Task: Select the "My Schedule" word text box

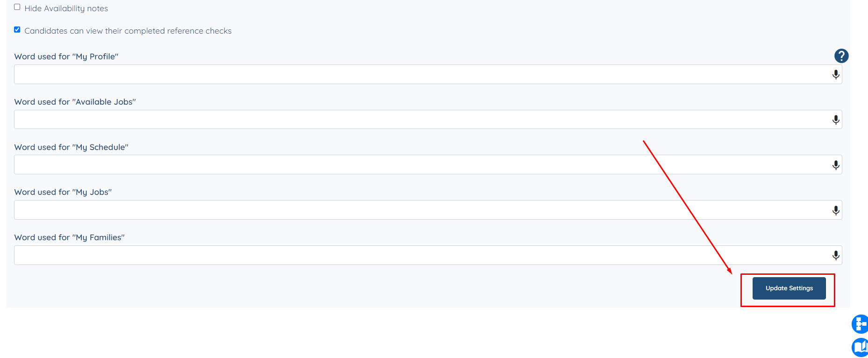Action: [420, 165]
